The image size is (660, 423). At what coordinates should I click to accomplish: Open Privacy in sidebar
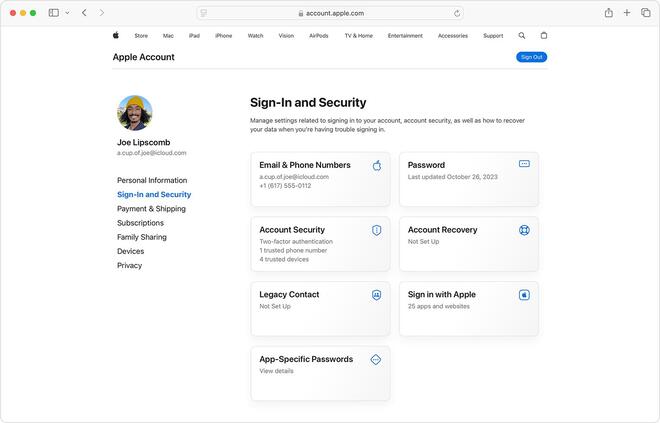pyautogui.click(x=130, y=266)
